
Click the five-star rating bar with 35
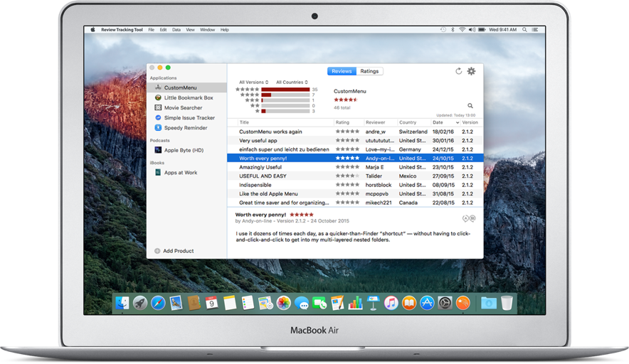click(285, 90)
